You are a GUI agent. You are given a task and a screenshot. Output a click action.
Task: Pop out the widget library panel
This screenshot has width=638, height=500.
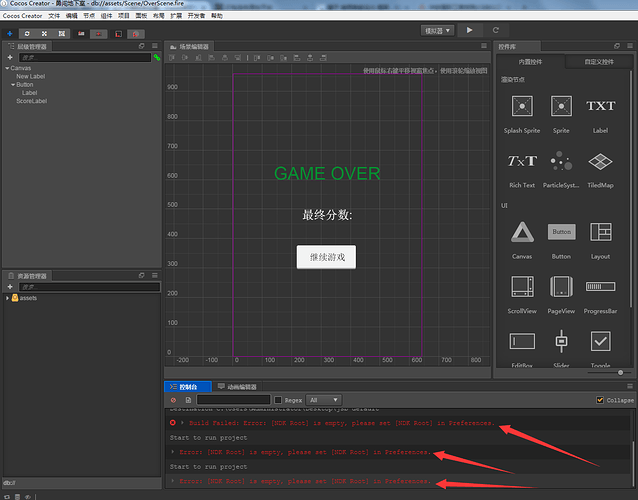click(617, 46)
